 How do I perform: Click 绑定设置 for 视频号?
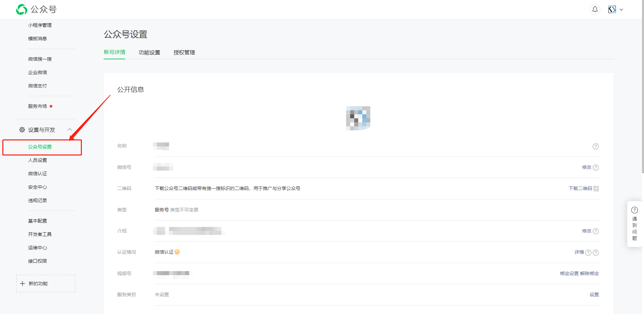pyautogui.click(x=569, y=273)
